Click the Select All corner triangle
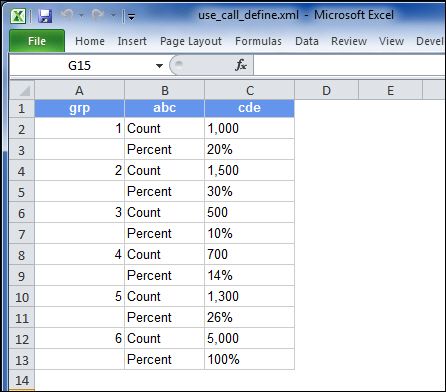Screen dimensions: 446x392 [22, 90]
